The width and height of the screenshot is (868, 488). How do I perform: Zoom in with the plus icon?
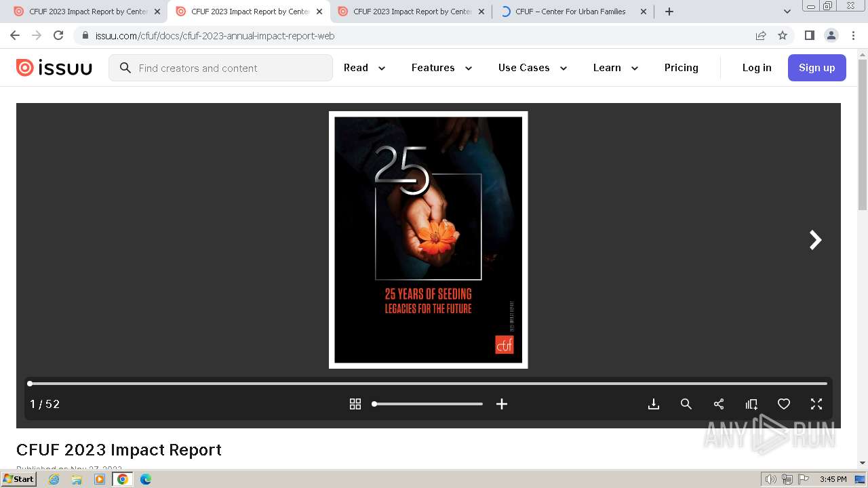[502, 404]
